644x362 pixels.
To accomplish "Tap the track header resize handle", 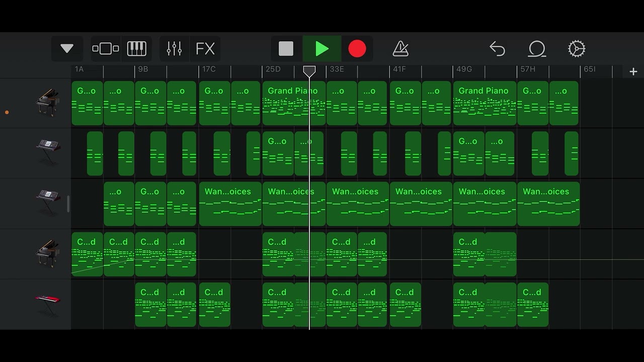I will pyautogui.click(x=68, y=204).
